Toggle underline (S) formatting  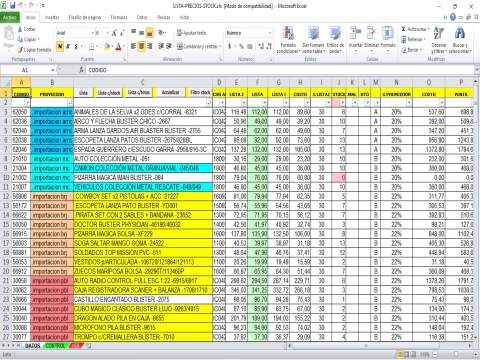pos(76,46)
